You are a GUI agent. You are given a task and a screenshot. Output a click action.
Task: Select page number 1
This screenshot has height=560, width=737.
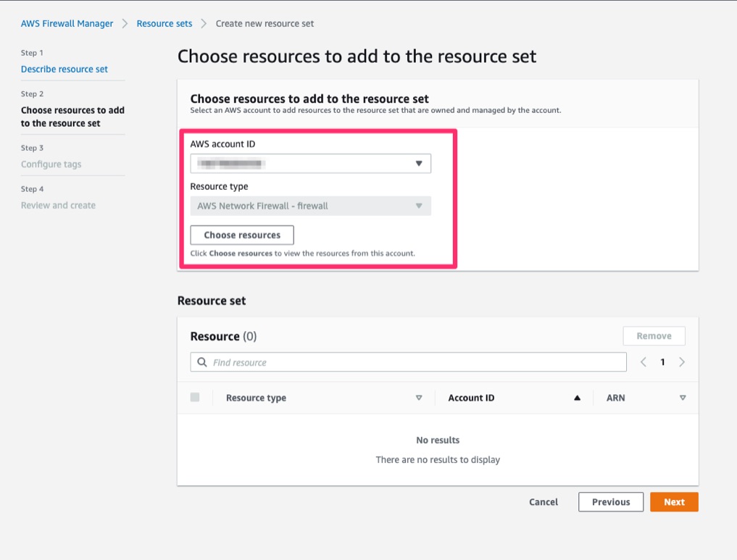pos(662,362)
